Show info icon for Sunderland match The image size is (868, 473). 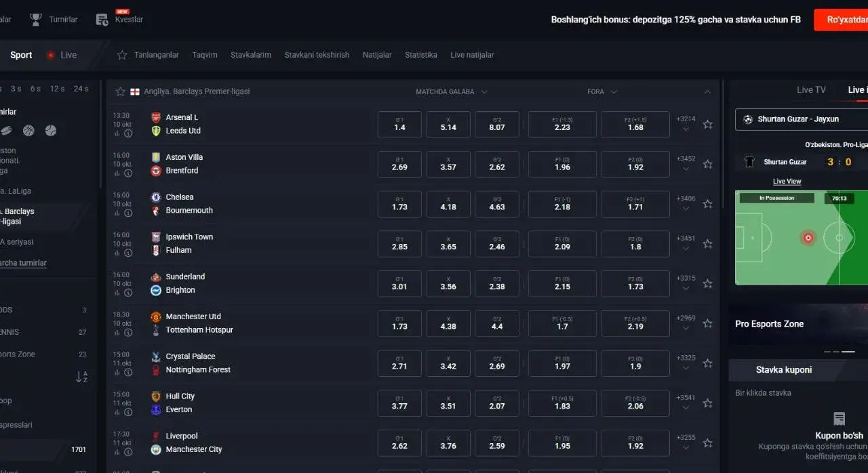click(x=127, y=293)
